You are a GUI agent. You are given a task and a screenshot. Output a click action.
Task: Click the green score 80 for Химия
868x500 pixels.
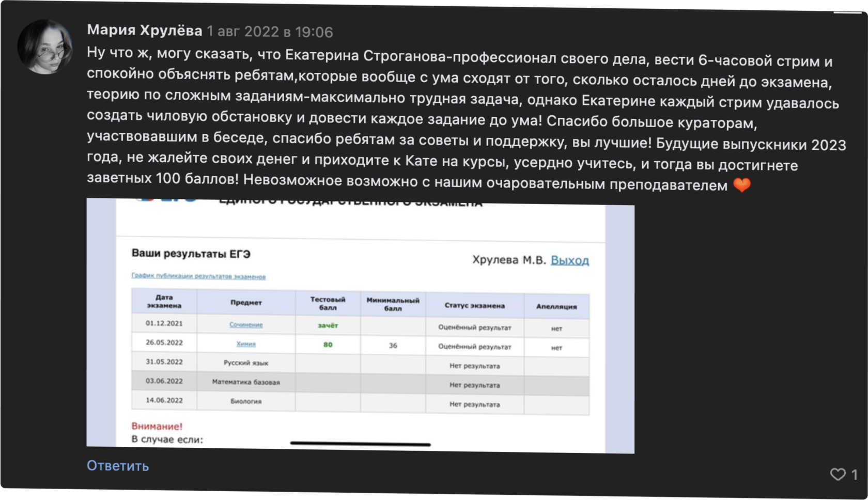click(328, 345)
